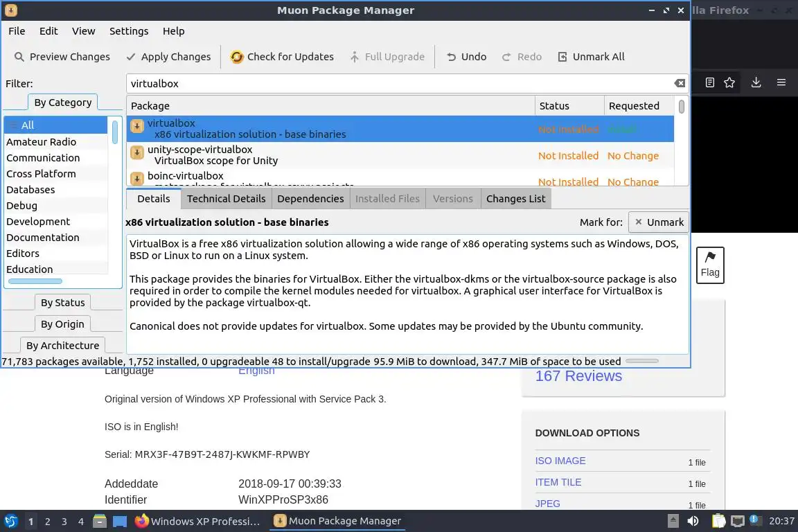This screenshot has height=532, width=798.
Task: Click the Undo arrow icon
Action: [x=451, y=57]
